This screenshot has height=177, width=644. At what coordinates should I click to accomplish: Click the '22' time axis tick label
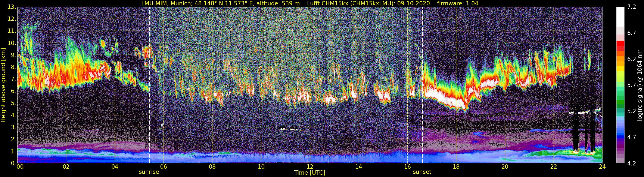[x=554, y=167]
